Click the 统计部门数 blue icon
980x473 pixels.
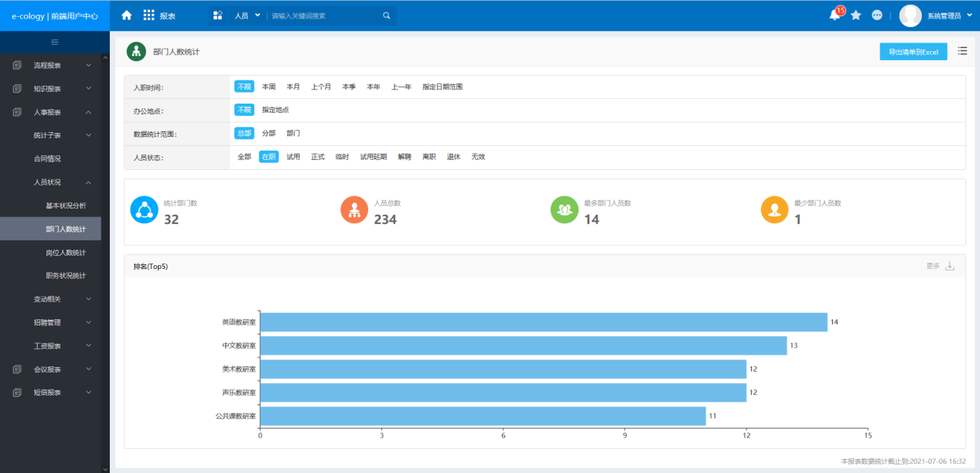pos(144,209)
